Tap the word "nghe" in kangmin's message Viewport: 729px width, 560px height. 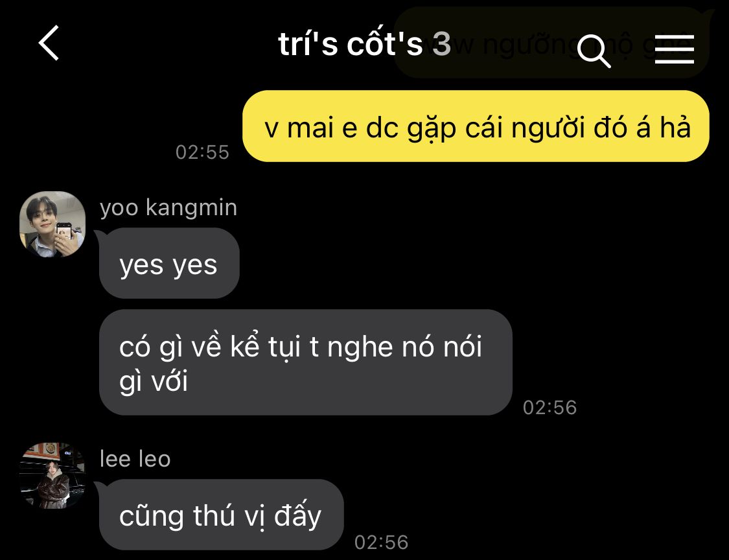(x=360, y=348)
